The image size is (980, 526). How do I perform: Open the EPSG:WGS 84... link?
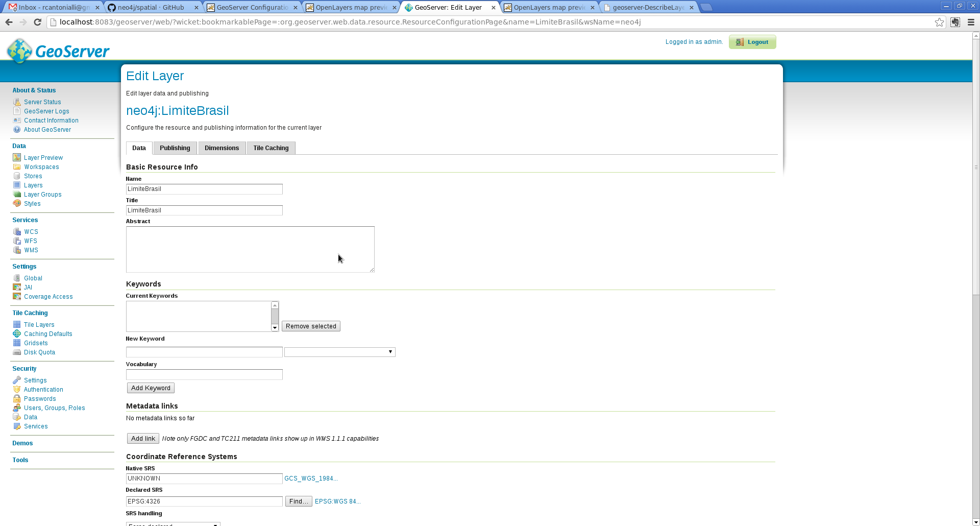click(338, 501)
